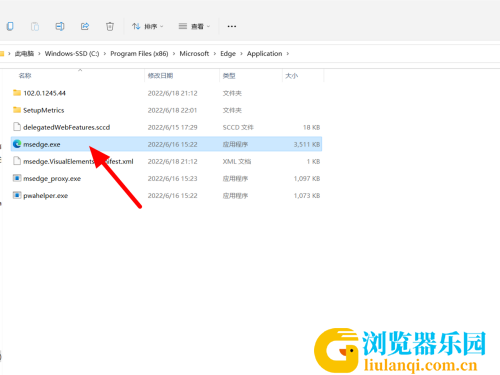Go to Microsoft in the breadcrumb
Screen dimensions: 500x375
[194, 54]
